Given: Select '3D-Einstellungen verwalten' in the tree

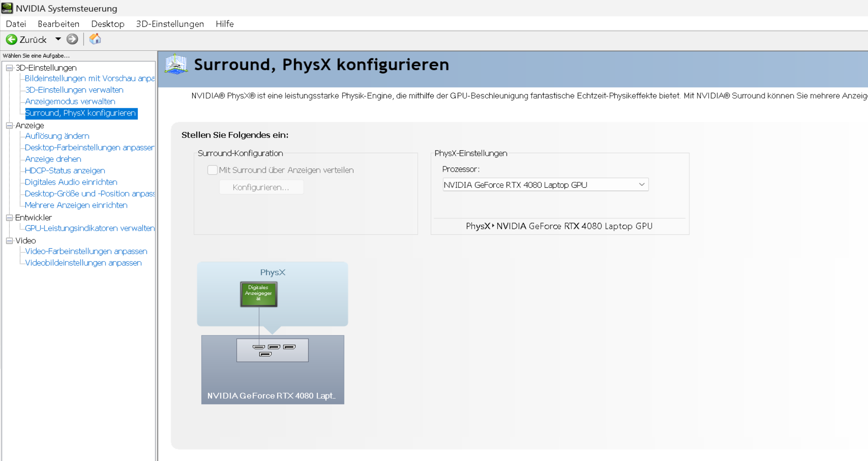Looking at the screenshot, I should click(x=74, y=90).
